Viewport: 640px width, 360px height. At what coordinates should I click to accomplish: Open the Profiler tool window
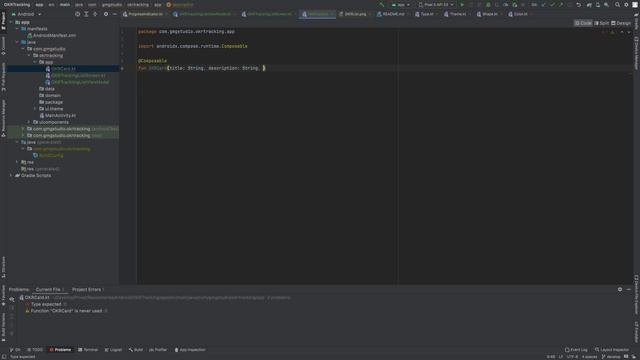click(158, 350)
